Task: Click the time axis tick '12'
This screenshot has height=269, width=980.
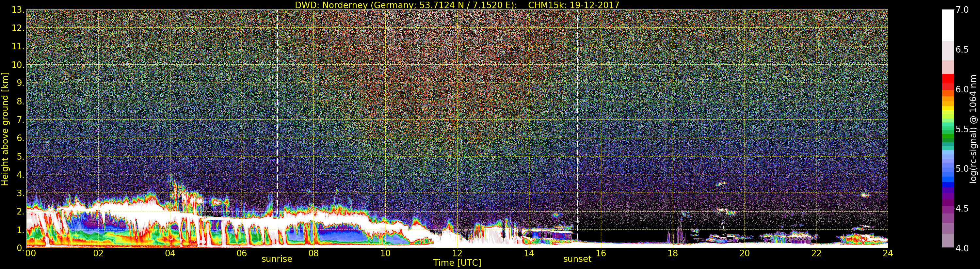Action: tap(457, 253)
